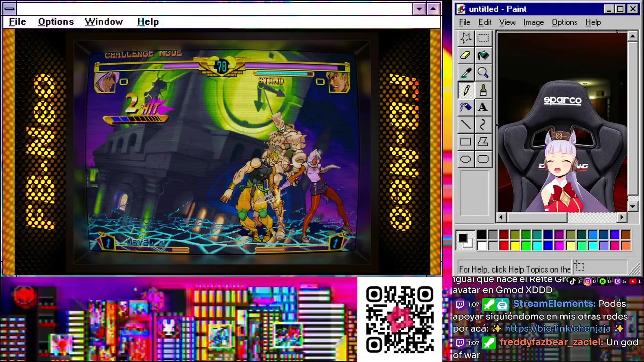Click the 'Un god of war' chat message
The width and height of the screenshot is (644, 362).
(545, 348)
